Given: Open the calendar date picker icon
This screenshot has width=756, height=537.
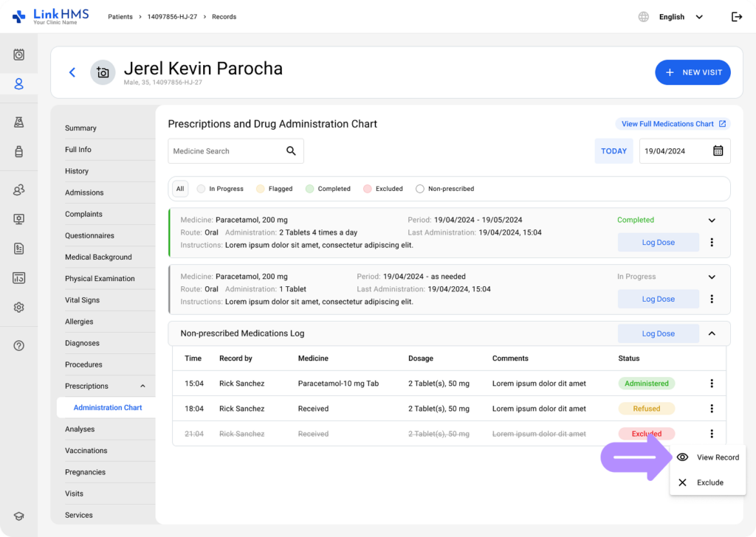Looking at the screenshot, I should (718, 151).
